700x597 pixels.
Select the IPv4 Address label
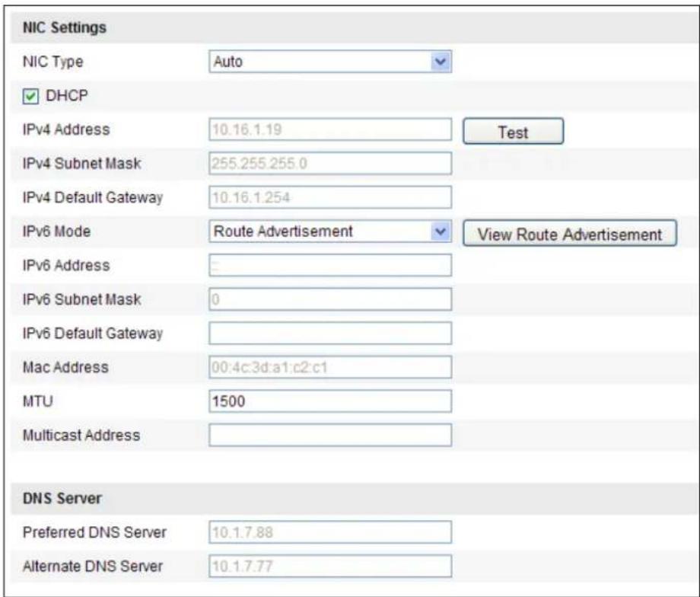[66, 129]
